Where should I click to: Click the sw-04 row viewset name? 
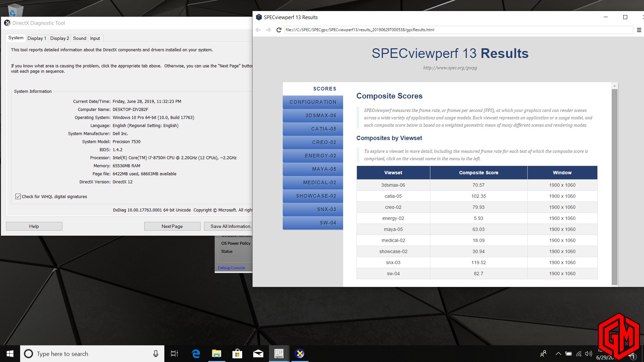(x=393, y=274)
